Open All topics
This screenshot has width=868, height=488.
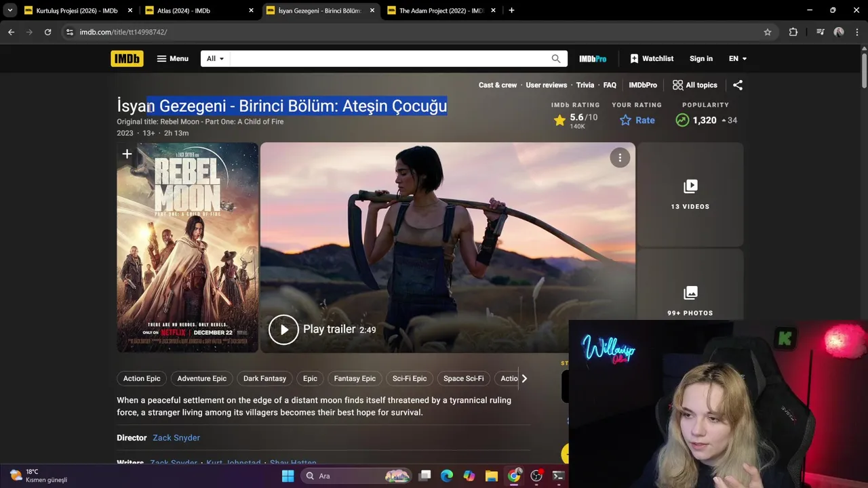point(694,85)
